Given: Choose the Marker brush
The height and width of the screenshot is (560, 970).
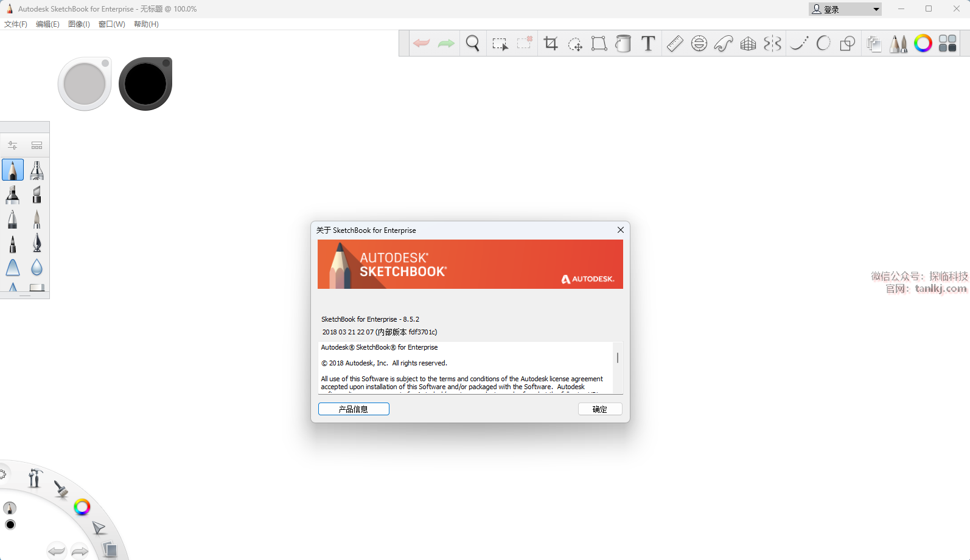Looking at the screenshot, I should pyautogui.click(x=13, y=195).
